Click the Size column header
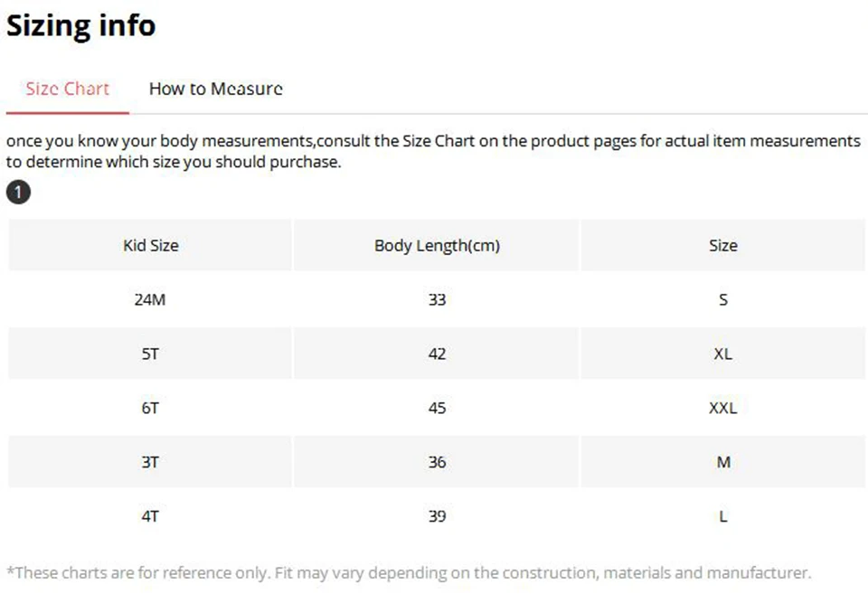Image resolution: width=868 pixels, height=603 pixels. (722, 245)
